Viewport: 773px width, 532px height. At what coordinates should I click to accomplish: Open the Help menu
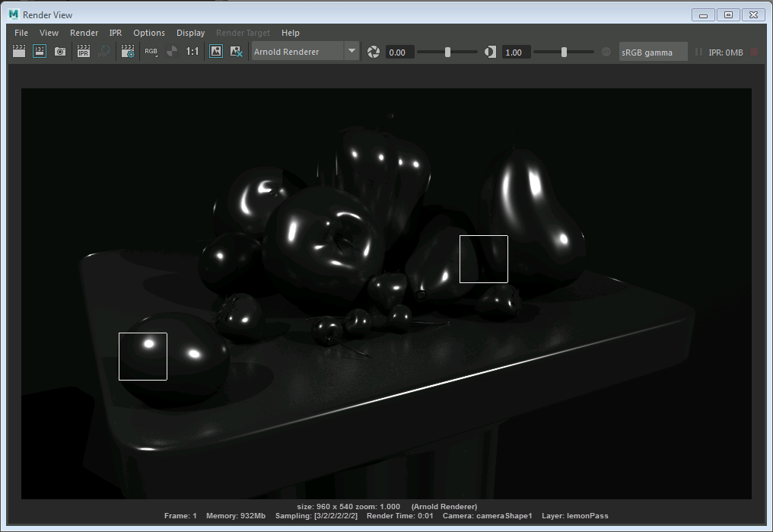[x=290, y=33]
